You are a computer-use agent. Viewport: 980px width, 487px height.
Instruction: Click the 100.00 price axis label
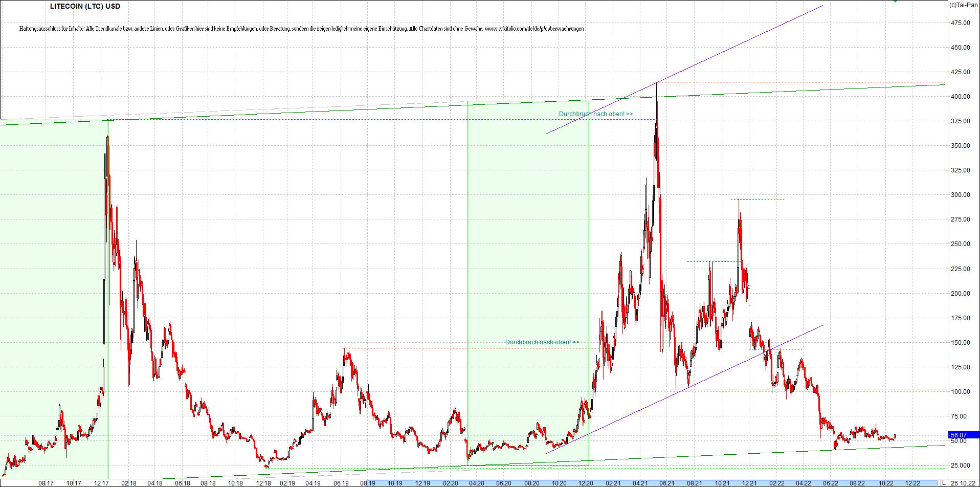960,391
